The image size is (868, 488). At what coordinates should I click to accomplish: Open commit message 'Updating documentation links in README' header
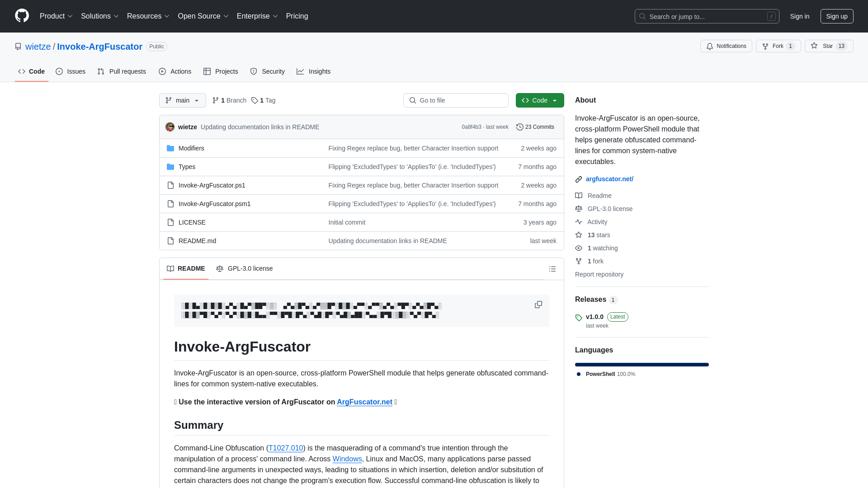tap(260, 127)
